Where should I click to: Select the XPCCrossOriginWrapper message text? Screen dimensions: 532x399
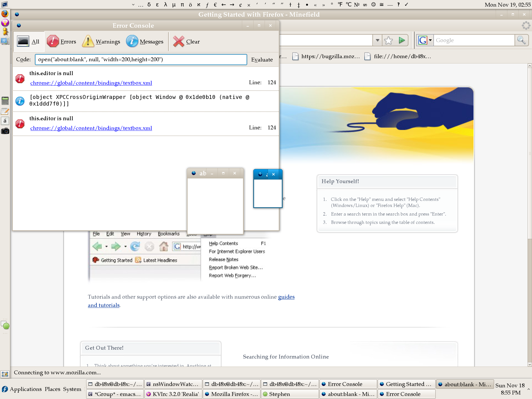[139, 100]
